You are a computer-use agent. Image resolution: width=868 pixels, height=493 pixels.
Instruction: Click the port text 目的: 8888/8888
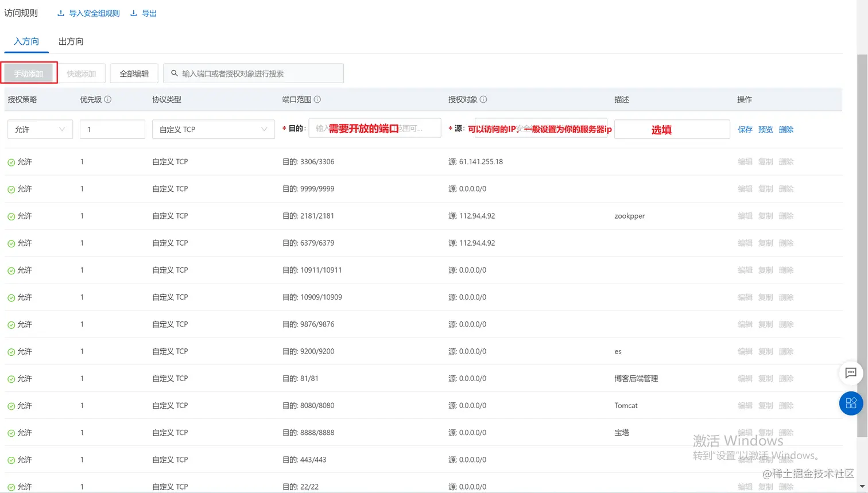308,433
